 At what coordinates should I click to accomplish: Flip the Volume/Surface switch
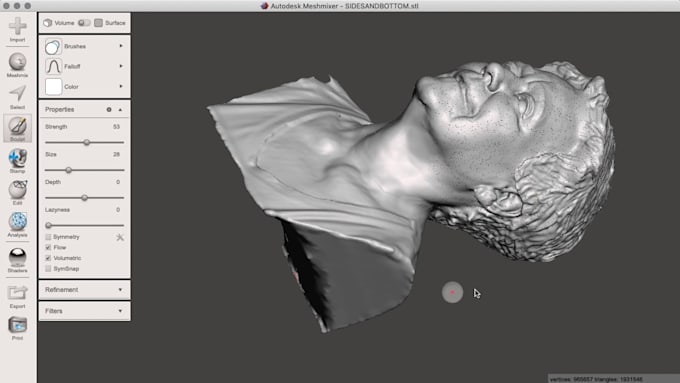point(84,23)
